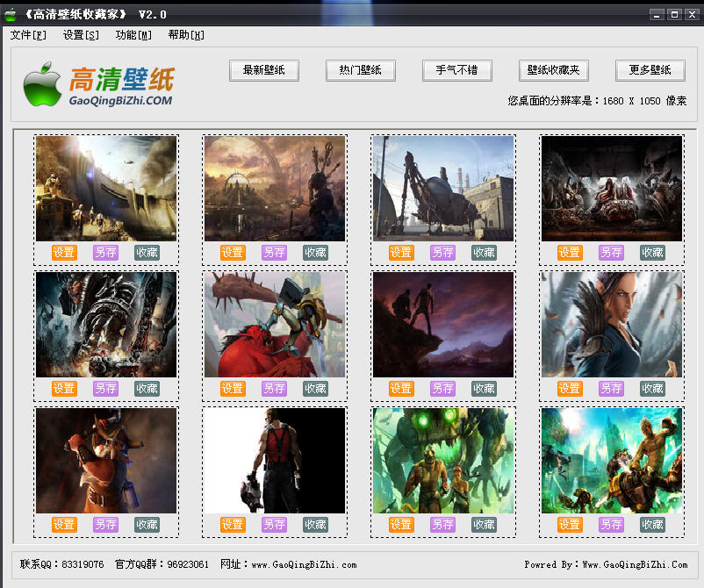
Task: Select the red tank top man wallpaper
Action: point(275,461)
